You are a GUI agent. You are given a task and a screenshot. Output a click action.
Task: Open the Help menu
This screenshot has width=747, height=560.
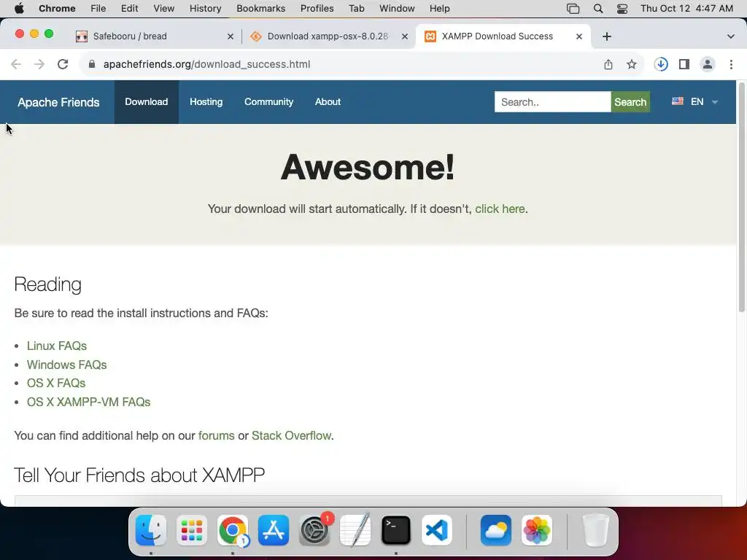[x=439, y=9]
